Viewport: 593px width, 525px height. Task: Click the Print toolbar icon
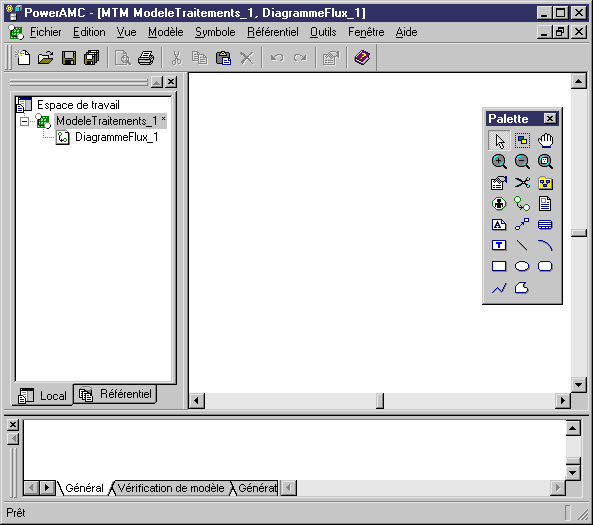tap(146, 58)
